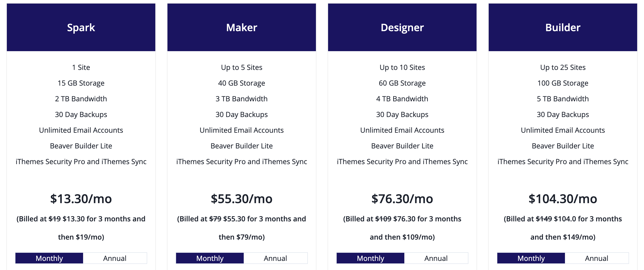Click the $76.30/mo Designer price
644x270 pixels.
[402, 199]
